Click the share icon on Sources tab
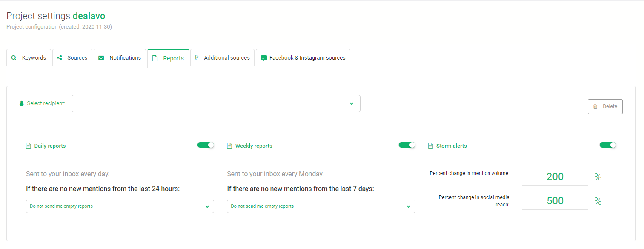Image resolution: width=644 pixels, height=249 pixels. [x=60, y=58]
